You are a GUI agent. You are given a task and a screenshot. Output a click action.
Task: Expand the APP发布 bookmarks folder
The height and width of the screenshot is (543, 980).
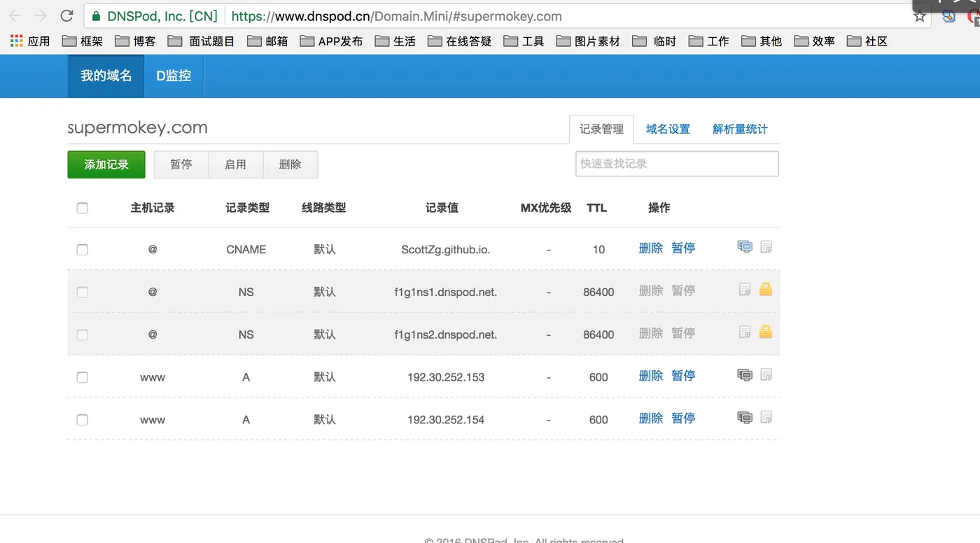(x=331, y=41)
